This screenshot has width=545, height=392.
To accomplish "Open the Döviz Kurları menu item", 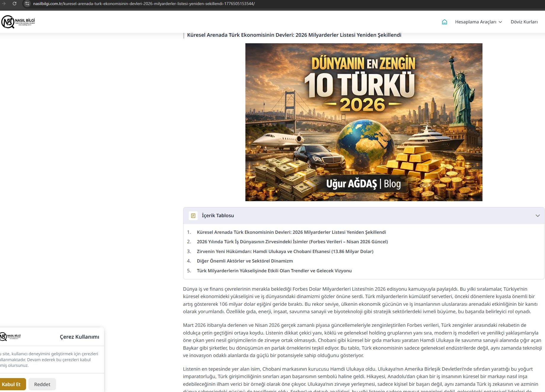I will pos(524,22).
